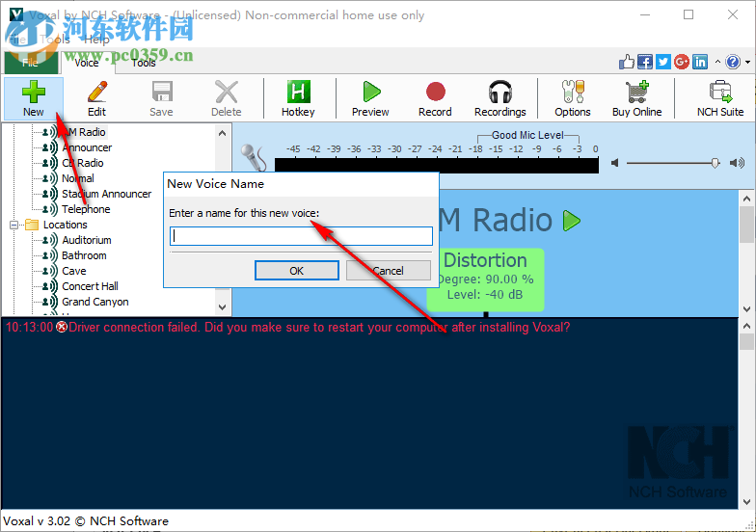Viewport: 756px width, 532px height.
Task: Click OK in New Voice Name dialog
Action: pyautogui.click(x=297, y=270)
